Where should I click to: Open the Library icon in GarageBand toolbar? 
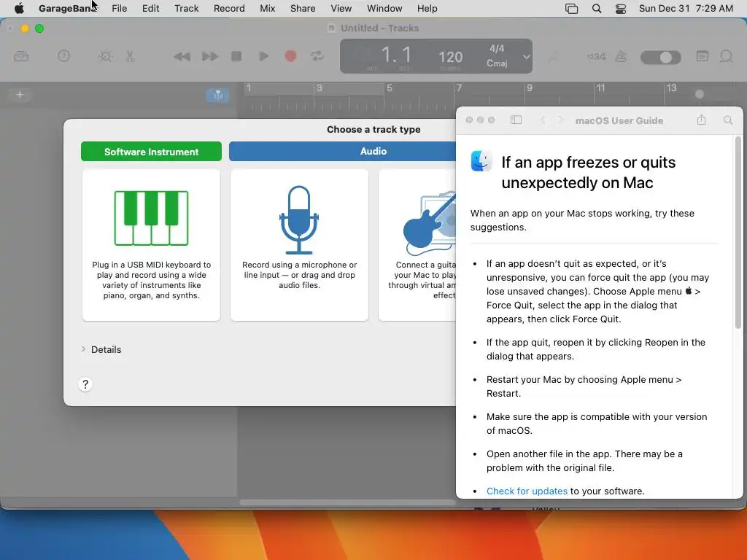tap(21, 57)
